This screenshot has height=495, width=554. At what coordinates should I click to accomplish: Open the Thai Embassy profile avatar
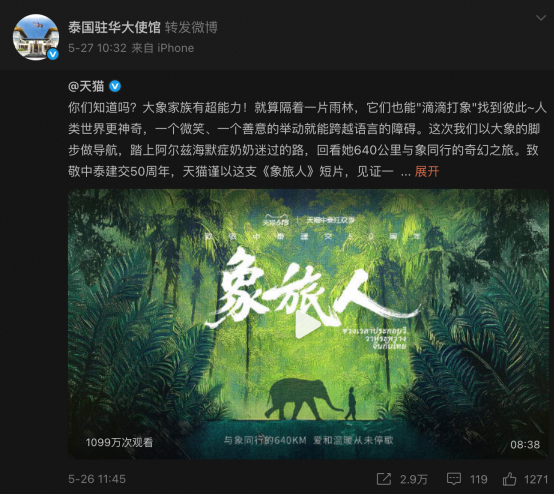point(36,37)
